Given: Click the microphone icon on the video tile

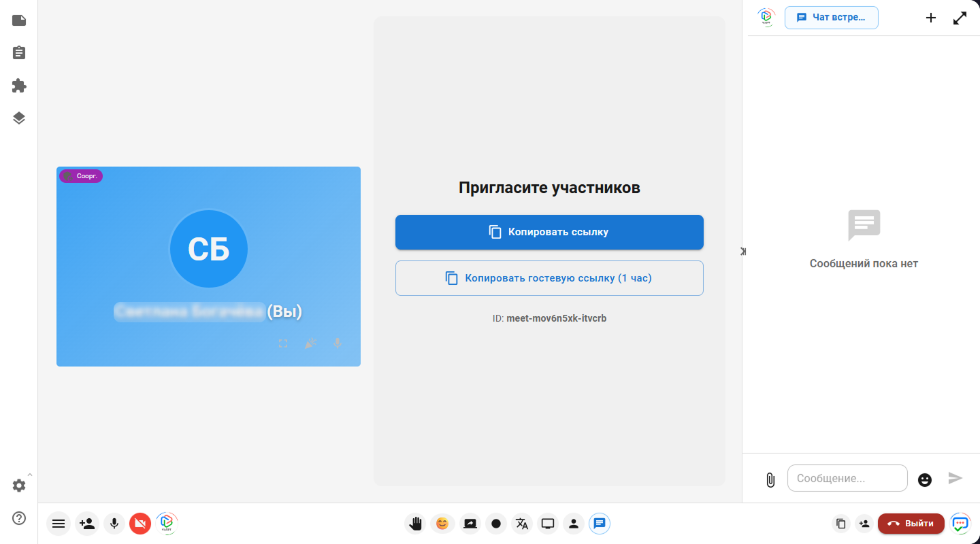Looking at the screenshot, I should click(x=338, y=343).
